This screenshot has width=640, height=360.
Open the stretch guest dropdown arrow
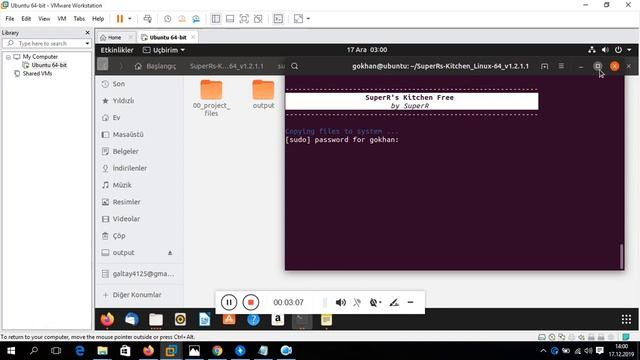click(x=308, y=19)
